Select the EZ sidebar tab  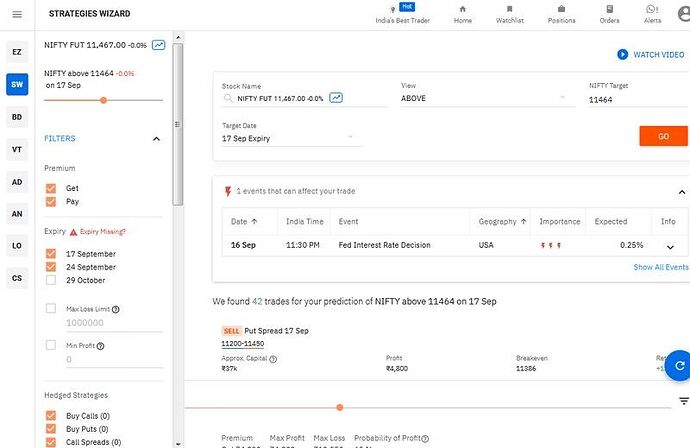point(17,52)
